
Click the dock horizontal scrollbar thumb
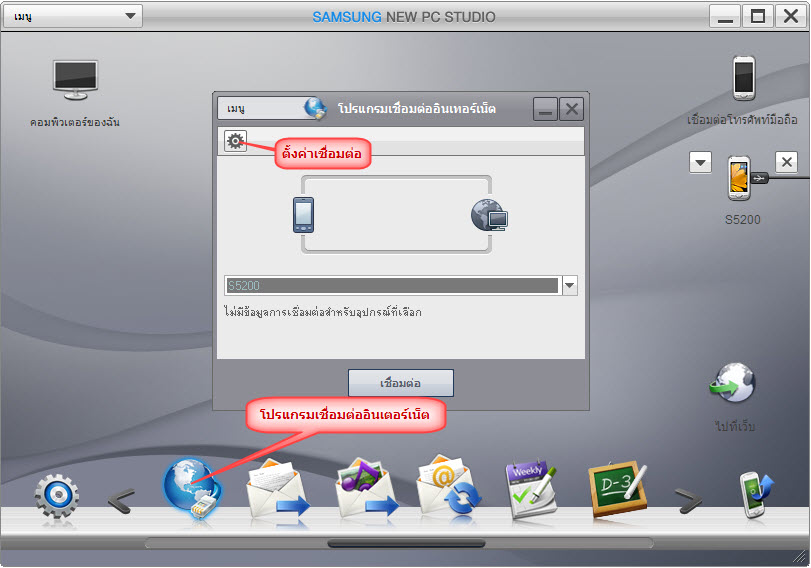pos(407,543)
